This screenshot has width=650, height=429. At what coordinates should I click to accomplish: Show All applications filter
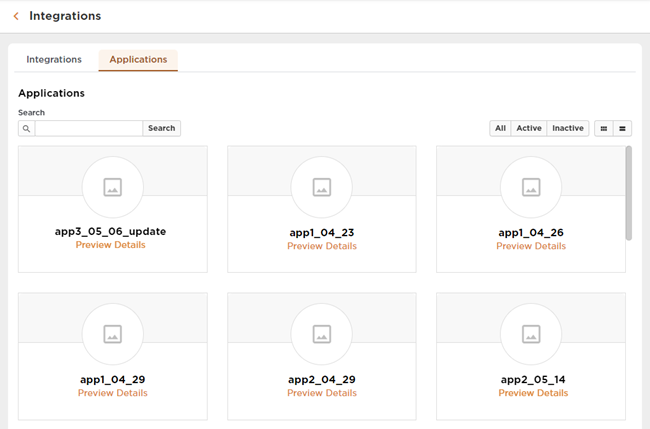[x=500, y=128]
